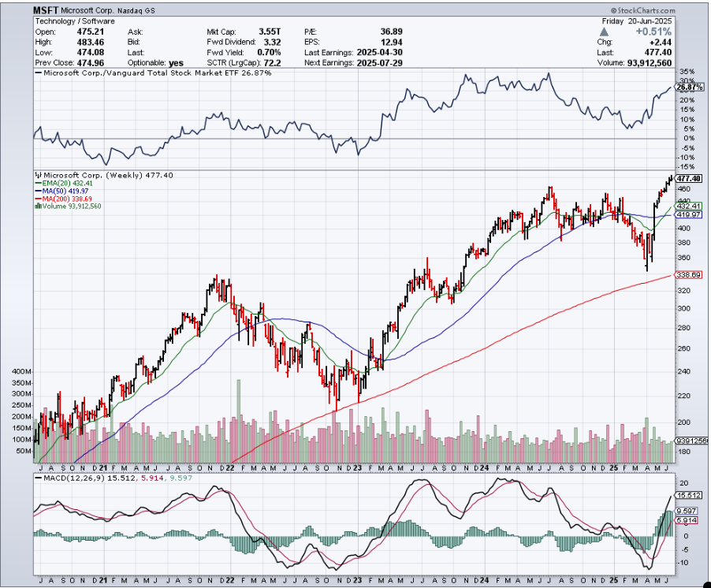
Task: Click the 338.69 MA tag on the right axis
Action: click(689, 275)
